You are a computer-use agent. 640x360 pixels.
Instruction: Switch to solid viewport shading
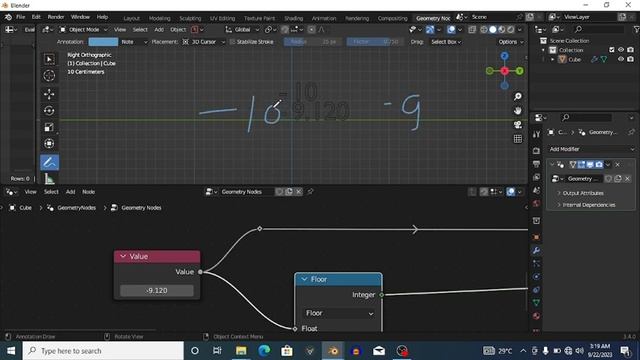[493, 29]
